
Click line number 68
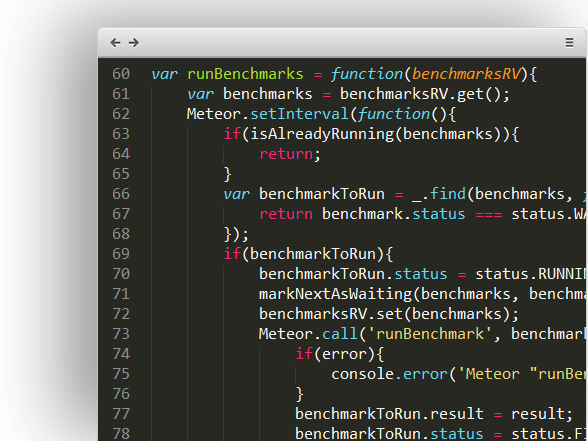121,234
